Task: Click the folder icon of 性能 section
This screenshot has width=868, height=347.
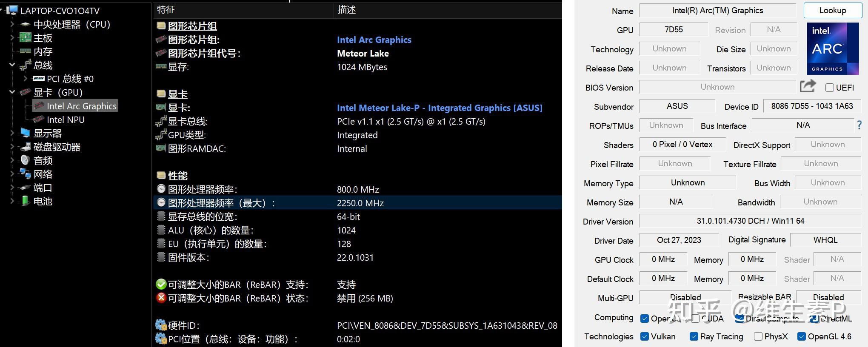Action: pos(161,176)
